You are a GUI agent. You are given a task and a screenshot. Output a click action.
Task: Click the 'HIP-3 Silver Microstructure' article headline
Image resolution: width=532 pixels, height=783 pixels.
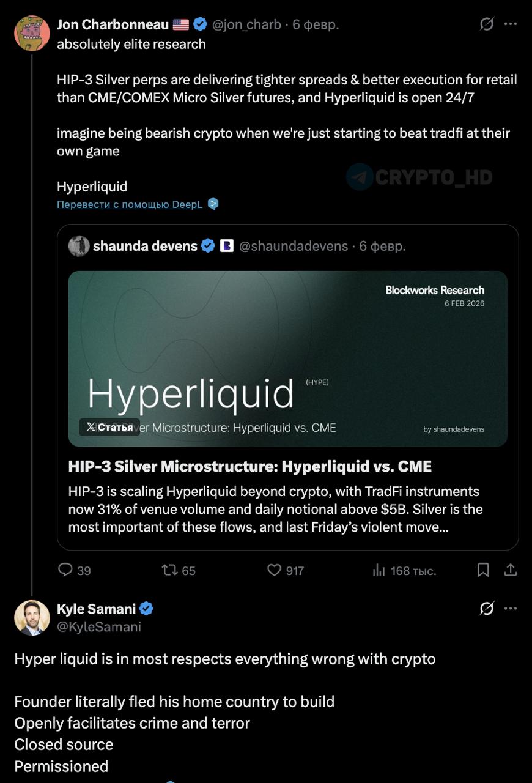(250, 467)
